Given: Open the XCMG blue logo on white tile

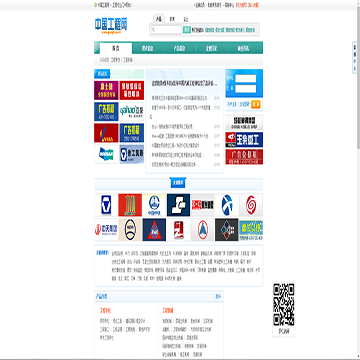Looking at the screenshot, I should point(106,205).
